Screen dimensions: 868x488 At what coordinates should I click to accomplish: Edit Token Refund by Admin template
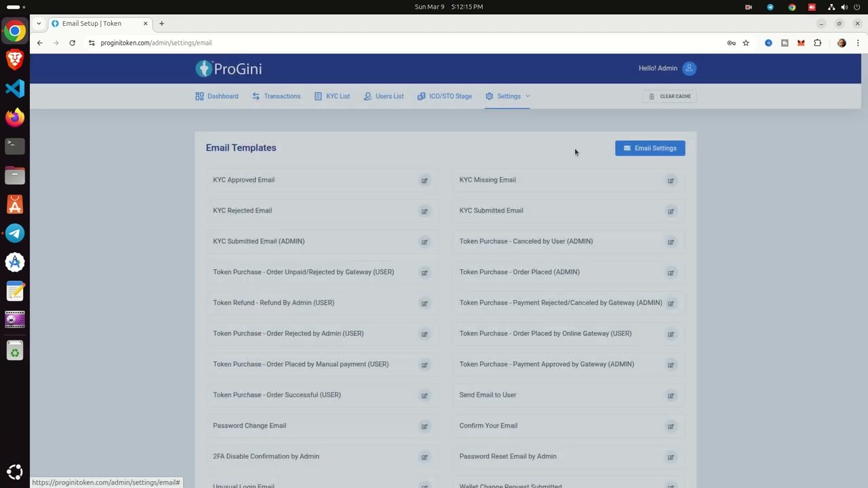425,303
